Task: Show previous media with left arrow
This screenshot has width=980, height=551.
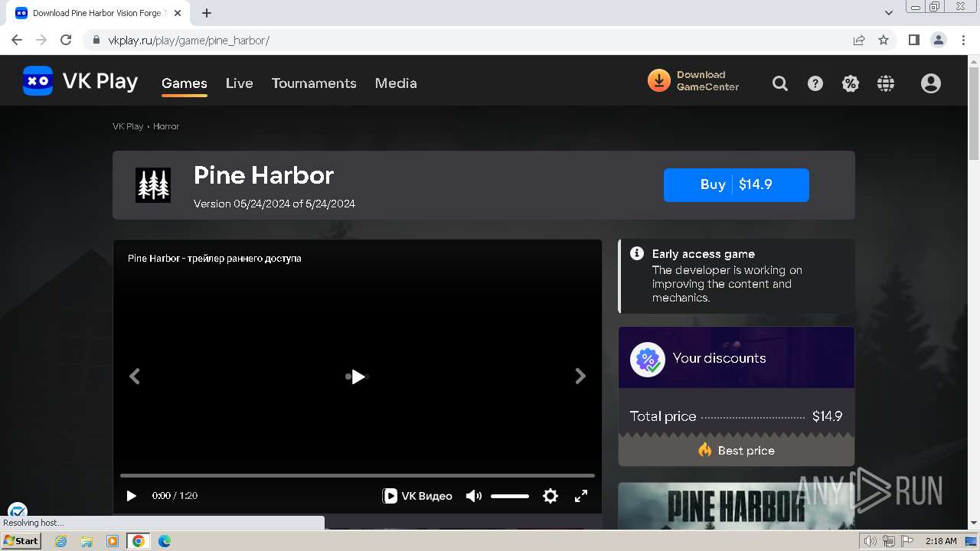Action: click(135, 376)
